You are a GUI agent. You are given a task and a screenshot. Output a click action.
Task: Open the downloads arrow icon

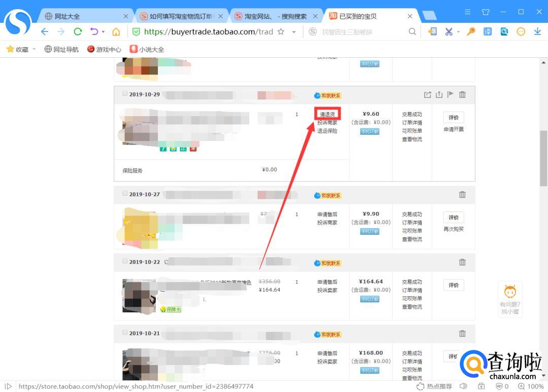(537, 32)
